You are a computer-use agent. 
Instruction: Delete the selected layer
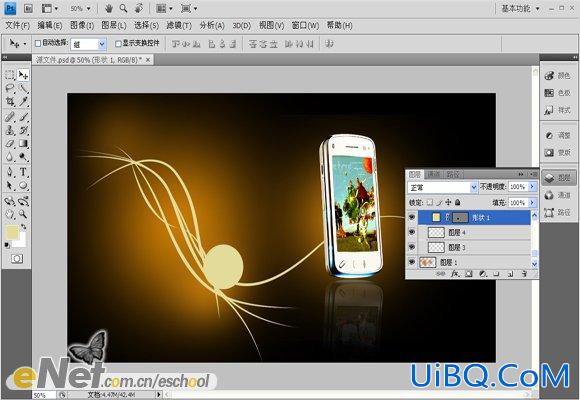click(524, 274)
